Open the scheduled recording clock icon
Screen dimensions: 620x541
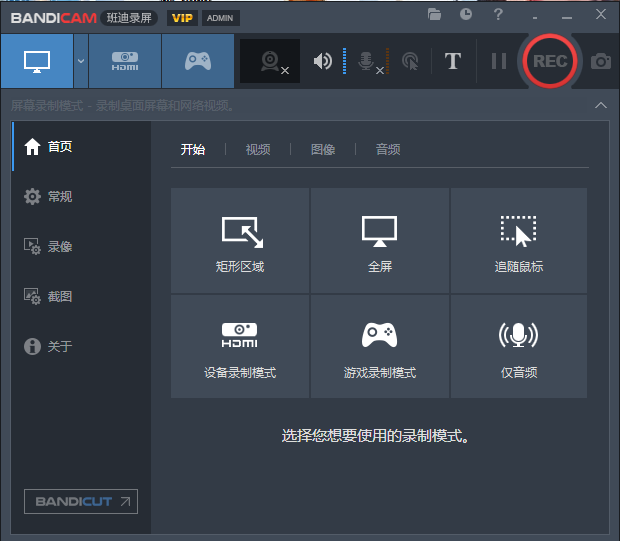[466, 15]
